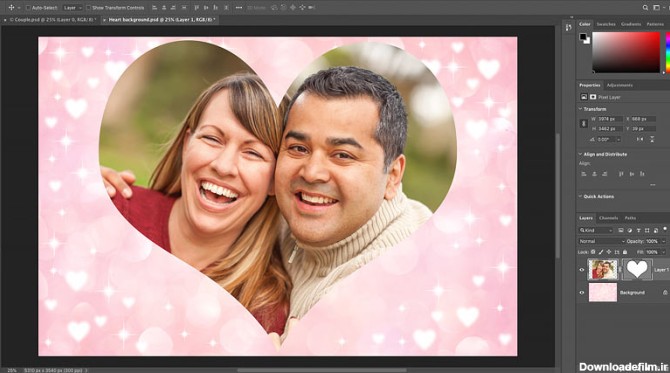The image size is (670, 373).
Task: Hide the Background layer using eye icon
Action: [x=582, y=293]
